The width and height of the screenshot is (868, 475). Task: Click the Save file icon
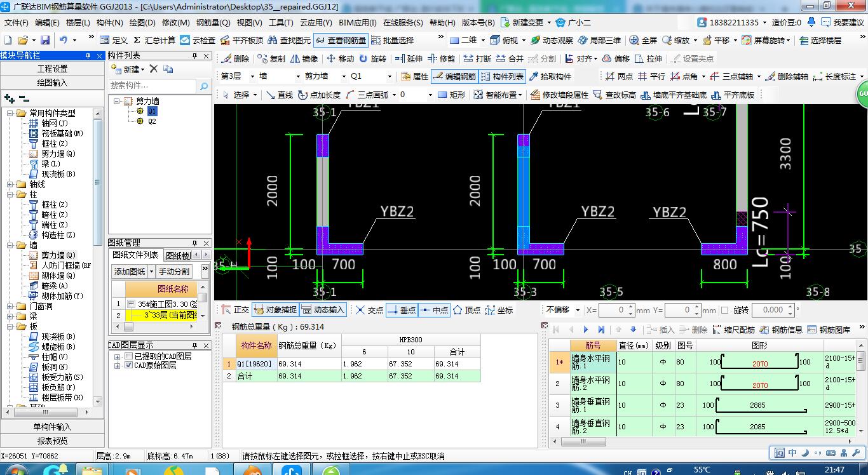point(44,40)
